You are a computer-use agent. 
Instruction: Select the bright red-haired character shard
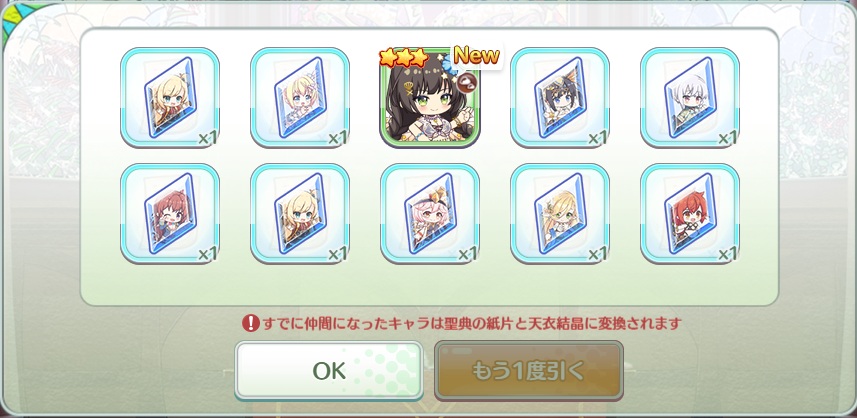click(x=690, y=214)
